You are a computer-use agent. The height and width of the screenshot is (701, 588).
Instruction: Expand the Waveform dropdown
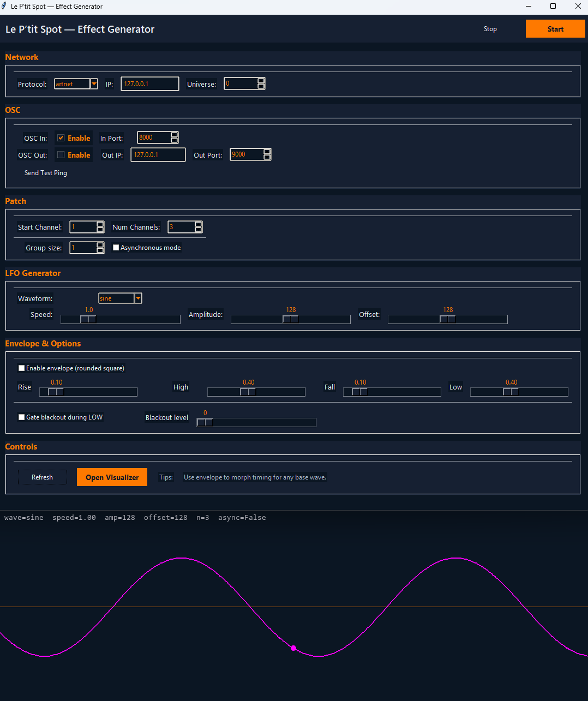(138, 298)
